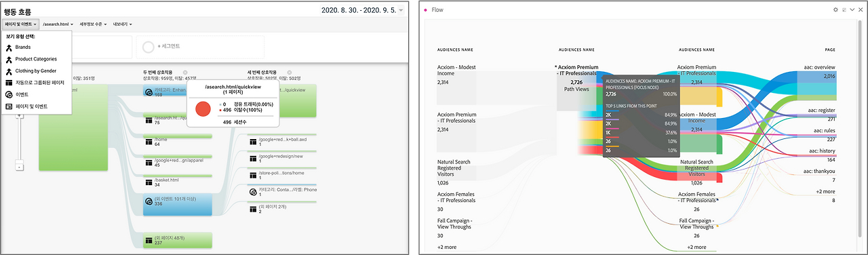868x255 pixels.
Task: Open Flow panel settings gear
Action: [835, 10]
